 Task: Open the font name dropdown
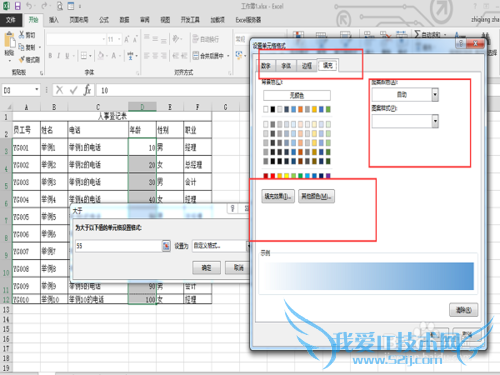[104, 39]
